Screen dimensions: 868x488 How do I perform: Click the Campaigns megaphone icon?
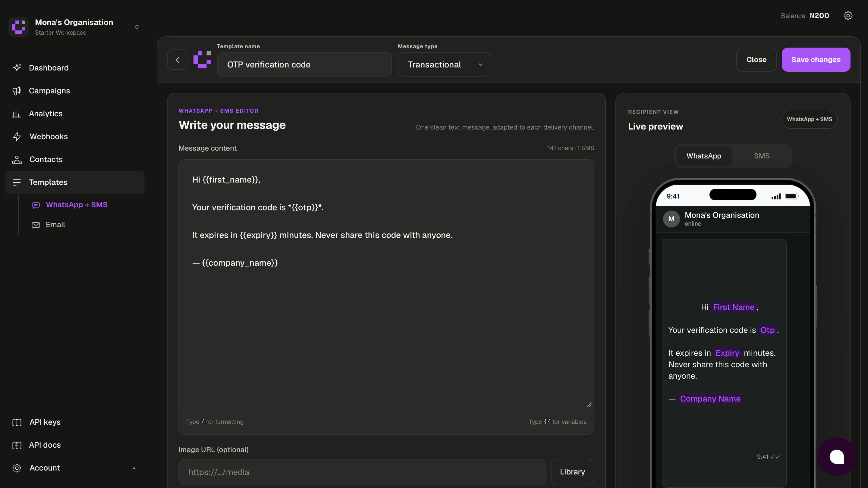coord(17,91)
